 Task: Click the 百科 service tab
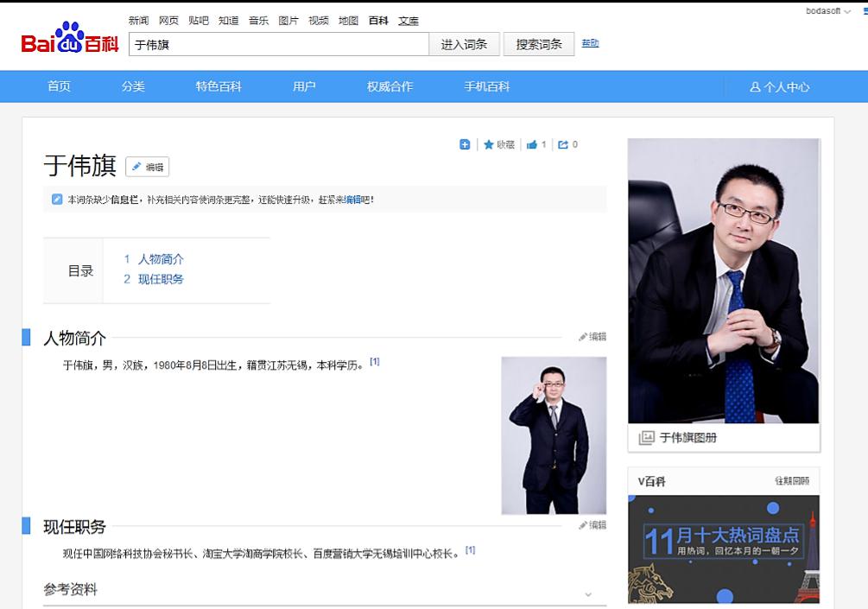click(x=378, y=21)
